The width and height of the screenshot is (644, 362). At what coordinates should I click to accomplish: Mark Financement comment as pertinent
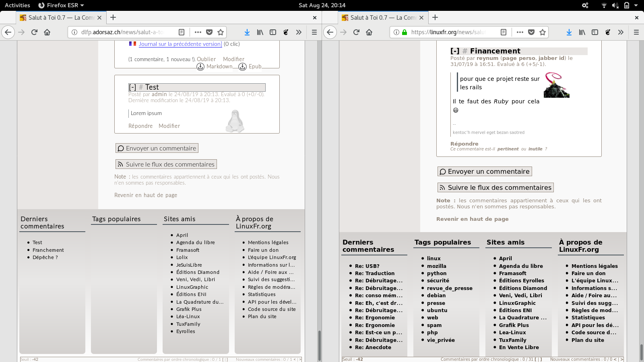pos(508,149)
